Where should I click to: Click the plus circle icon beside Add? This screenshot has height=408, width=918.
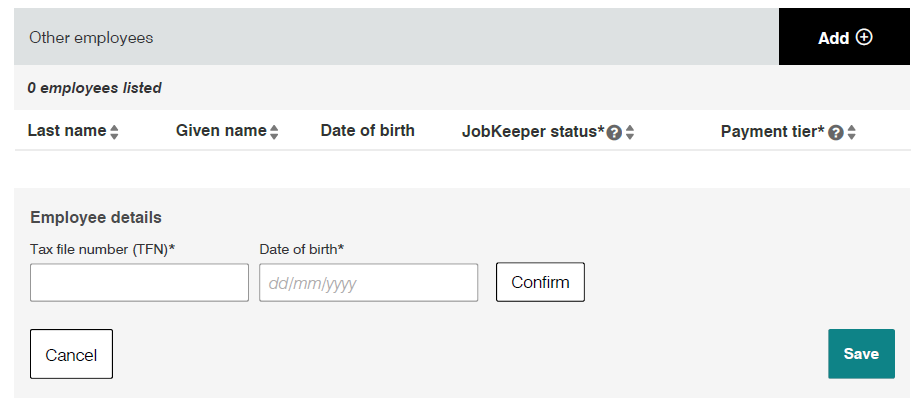[x=864, y=37]
